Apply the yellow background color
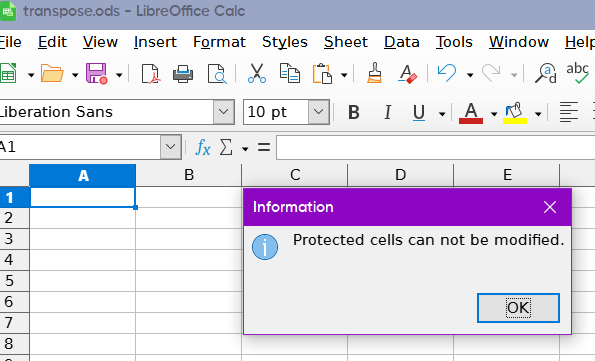 pyautogui.click(x=515, y=113)
